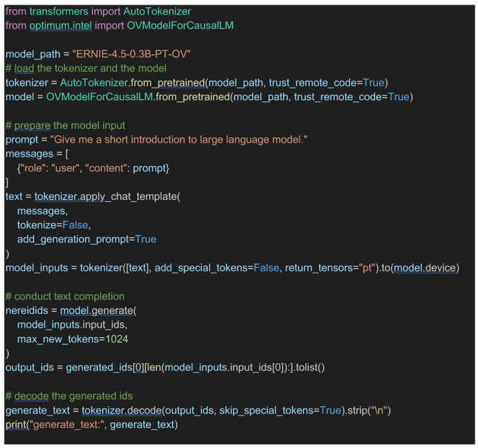The image size is (478, 448).
Task: Click 'model_inputs' at start of tokenizer call line
Action: (x=37, y=268)
